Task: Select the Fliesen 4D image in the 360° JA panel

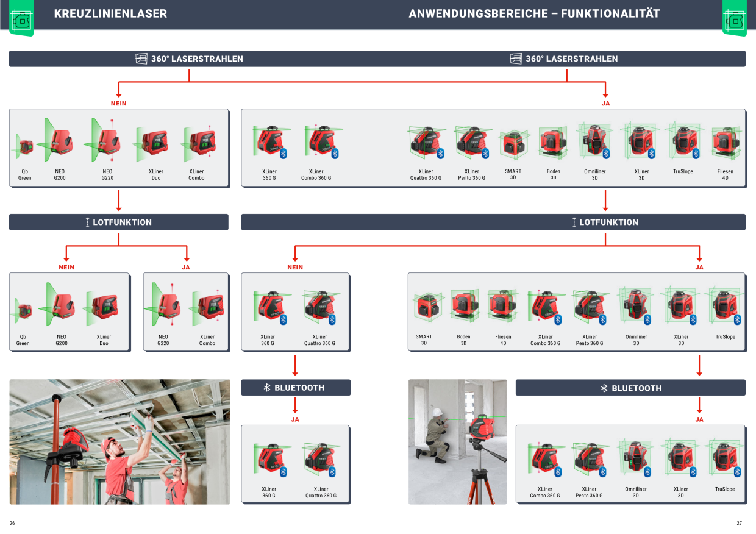Action: click(725, 144)
